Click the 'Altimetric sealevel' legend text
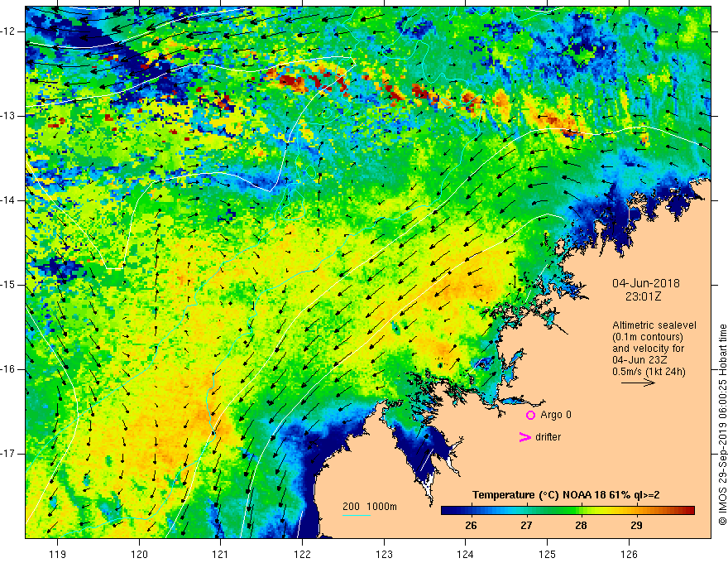The image size is (728, 563). click(x=654, y=325)
